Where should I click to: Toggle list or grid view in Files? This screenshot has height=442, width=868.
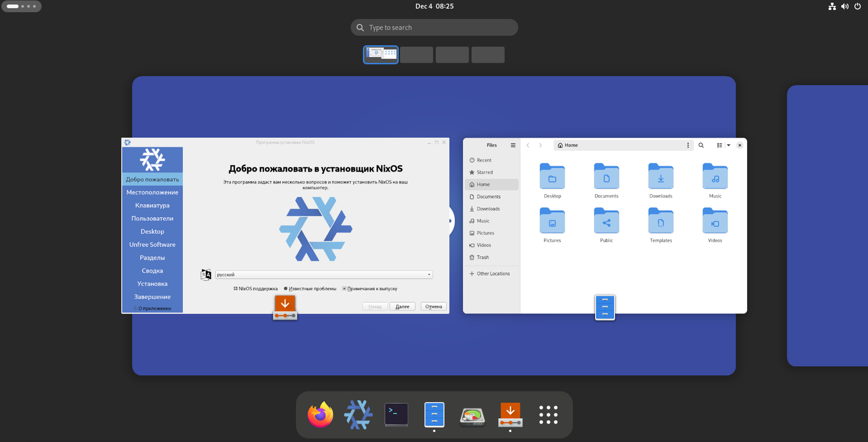719,145
